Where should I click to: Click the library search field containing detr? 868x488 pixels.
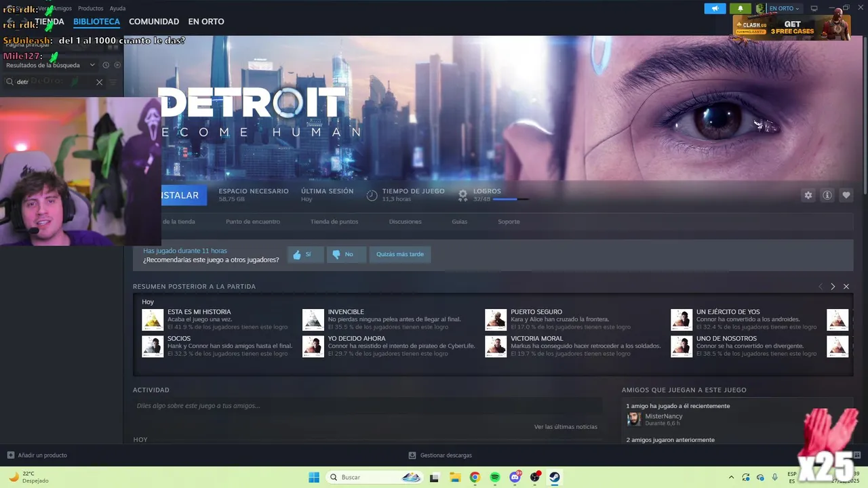[54, 82]
